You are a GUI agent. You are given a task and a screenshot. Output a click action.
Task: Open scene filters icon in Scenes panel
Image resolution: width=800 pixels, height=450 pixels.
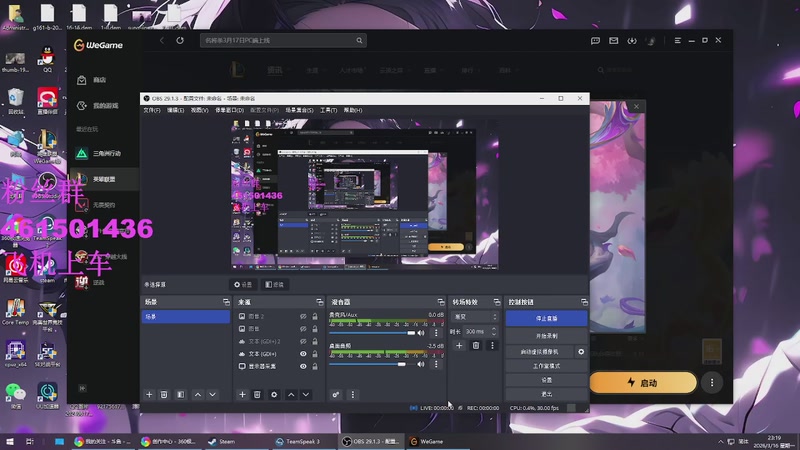pyautogui.click(x=181, y=394)
